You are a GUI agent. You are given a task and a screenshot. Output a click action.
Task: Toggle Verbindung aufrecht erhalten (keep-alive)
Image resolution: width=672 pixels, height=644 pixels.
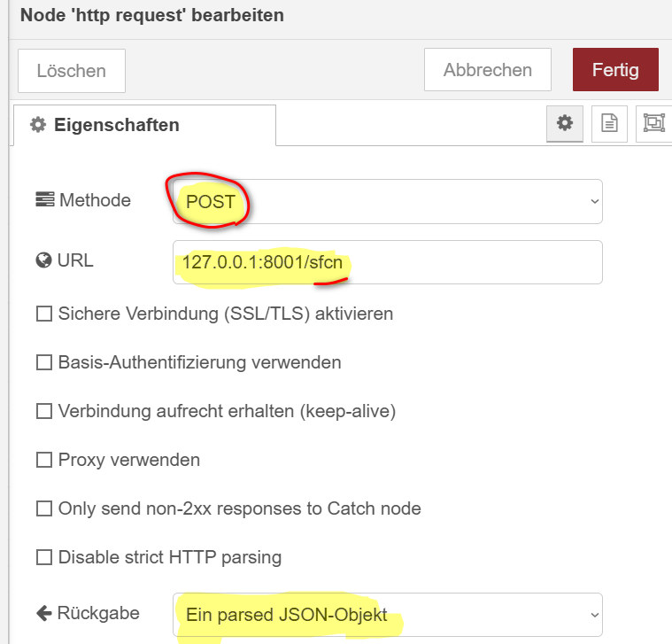(44, 411)
